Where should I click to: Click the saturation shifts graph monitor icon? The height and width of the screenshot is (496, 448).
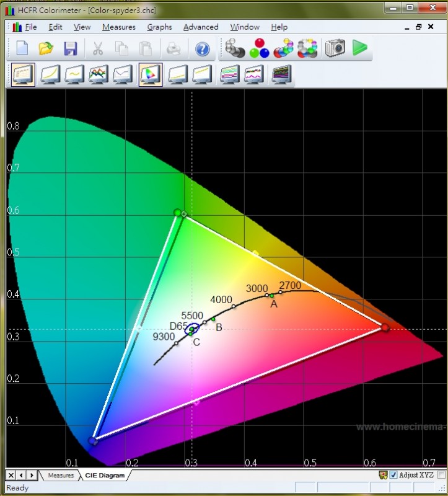tap(254, 74)
